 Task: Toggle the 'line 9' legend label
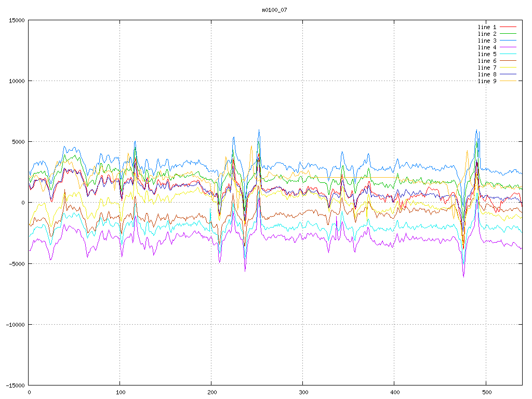coord(487,81)
